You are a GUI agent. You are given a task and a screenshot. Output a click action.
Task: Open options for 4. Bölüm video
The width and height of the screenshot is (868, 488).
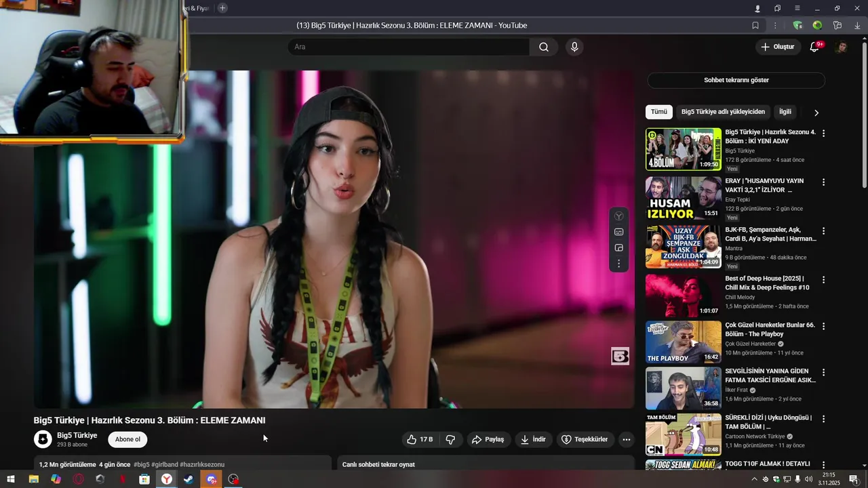[824, 134]
